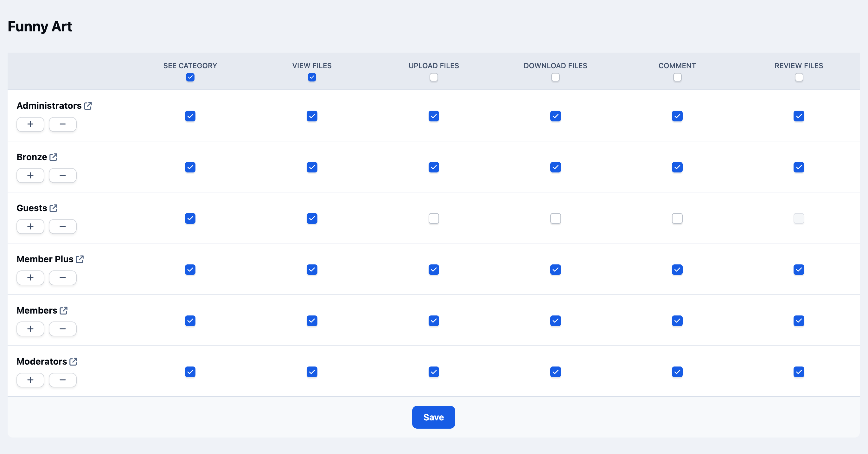Viewport: 868px width, 454px height.
Task: Uncheck View Files for Member Plus
Action: 312,269
